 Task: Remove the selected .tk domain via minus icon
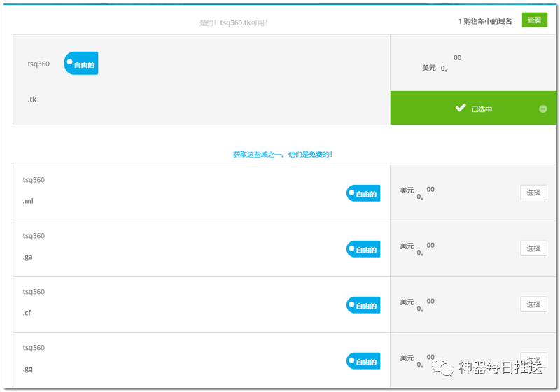pyautogui.click(x=542, y=108)
